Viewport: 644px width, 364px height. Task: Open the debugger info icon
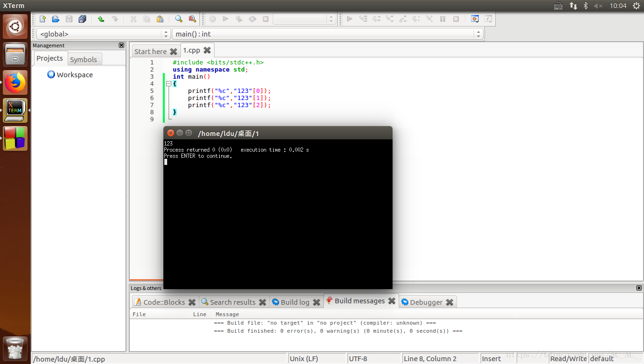click(x=488, y=19)
